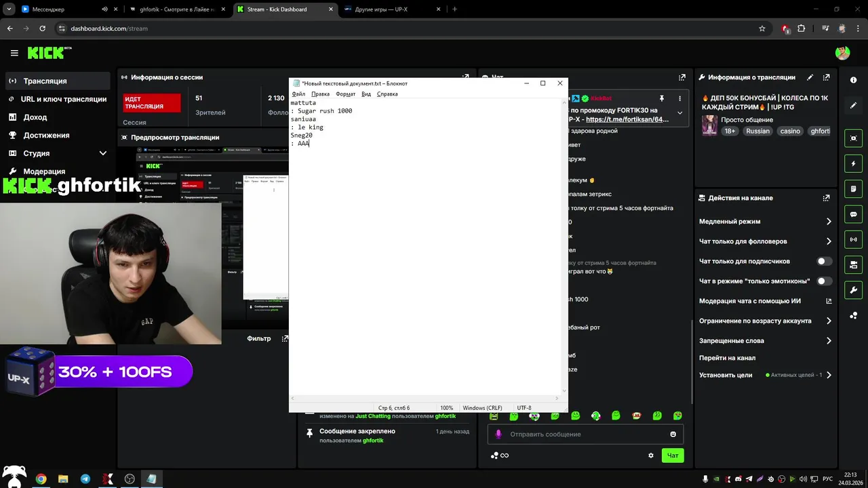Image resolution: width=868 pixels, height=488 pixels.
Task: Open Chrome from the taskbar
Action: (x=41, y=479)
